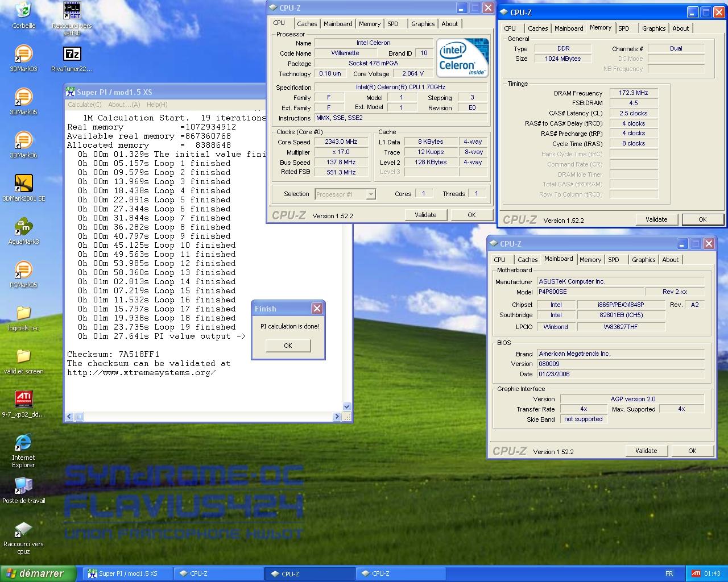The width and height of the screenshot is (728, 582).
Task: Click Validate in the CPU tab window
Action: coord(425,215)
